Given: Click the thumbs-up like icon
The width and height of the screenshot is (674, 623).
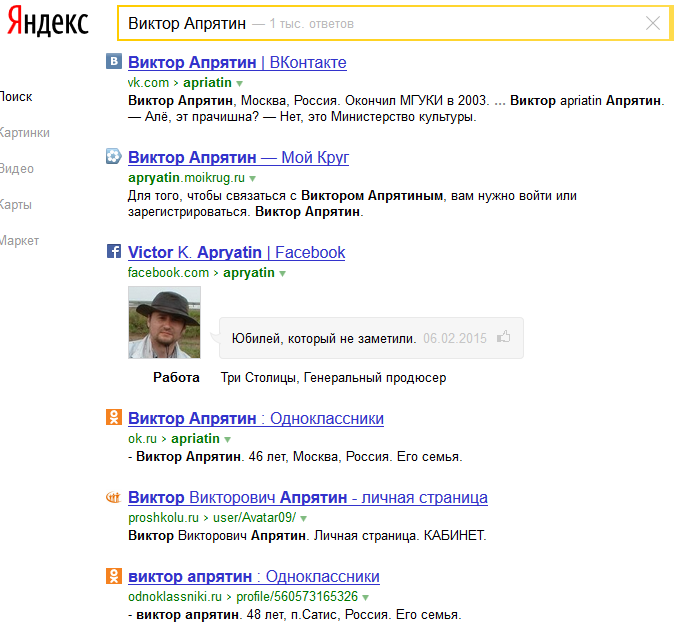Looking at the screenshot, I should coord(504,338).
